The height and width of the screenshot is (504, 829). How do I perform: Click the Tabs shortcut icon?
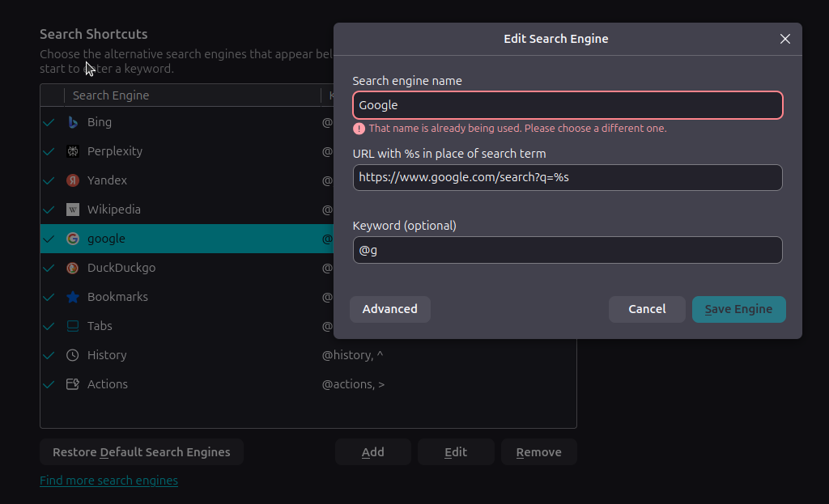[73, 326]
